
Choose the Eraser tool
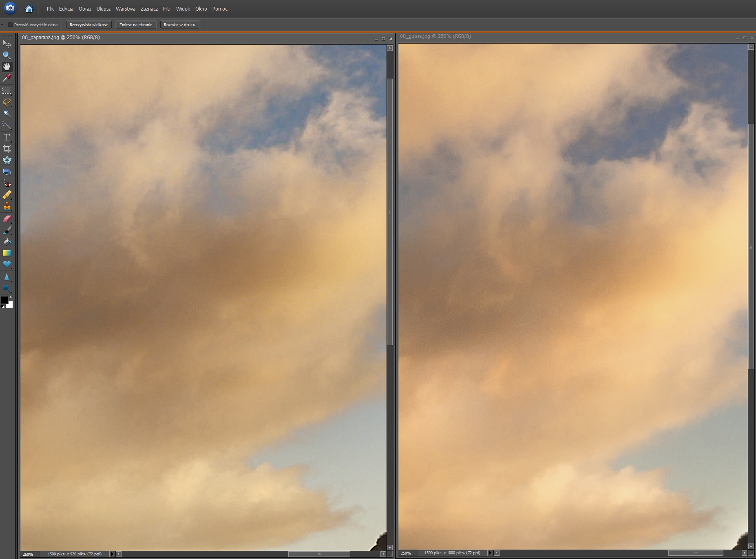click(x=7, y=219)
